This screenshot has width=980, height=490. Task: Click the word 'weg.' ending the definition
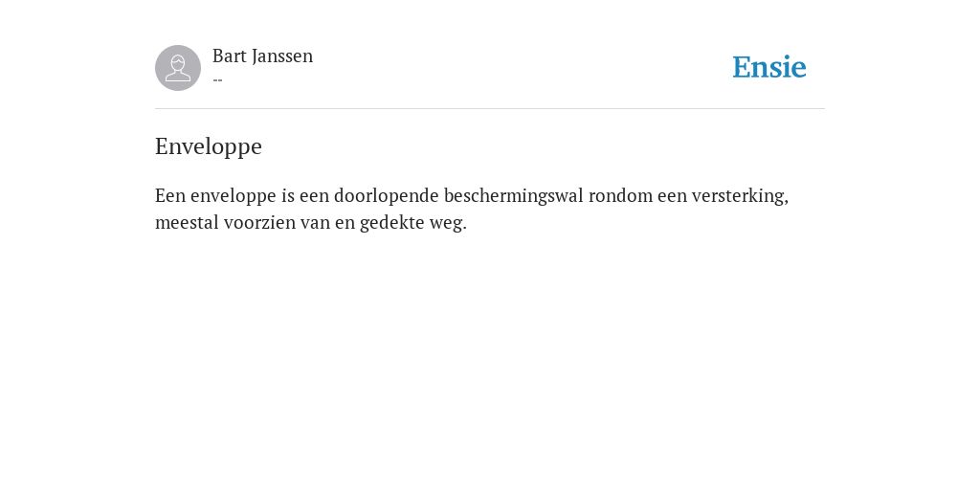[448, 223]
